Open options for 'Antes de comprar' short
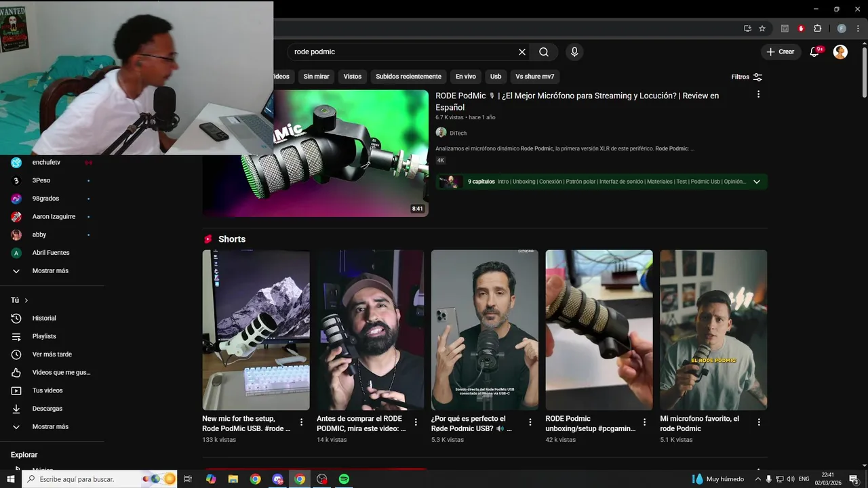 (x=416, y=422)
